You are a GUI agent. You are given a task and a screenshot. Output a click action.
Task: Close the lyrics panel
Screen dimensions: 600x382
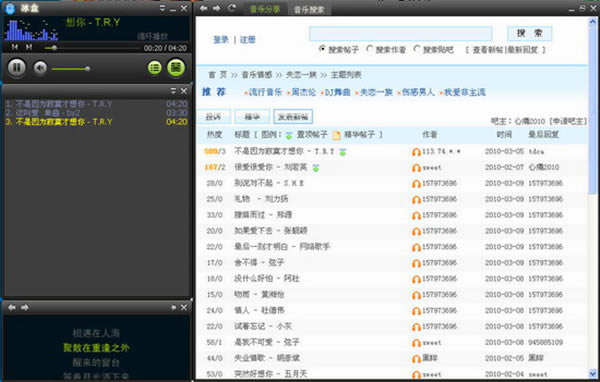184,307
